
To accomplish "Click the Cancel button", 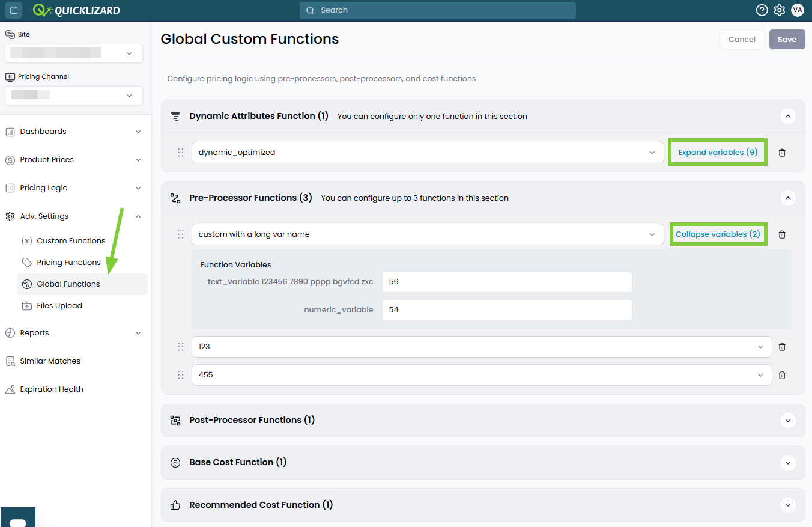I will (x=742, y=40).
